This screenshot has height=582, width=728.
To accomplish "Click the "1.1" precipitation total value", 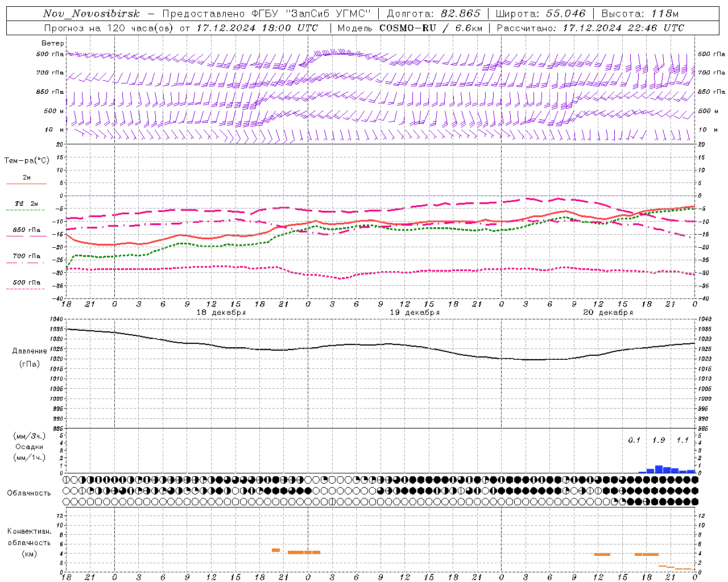I will pyautogui.click(x=682, y=440).
